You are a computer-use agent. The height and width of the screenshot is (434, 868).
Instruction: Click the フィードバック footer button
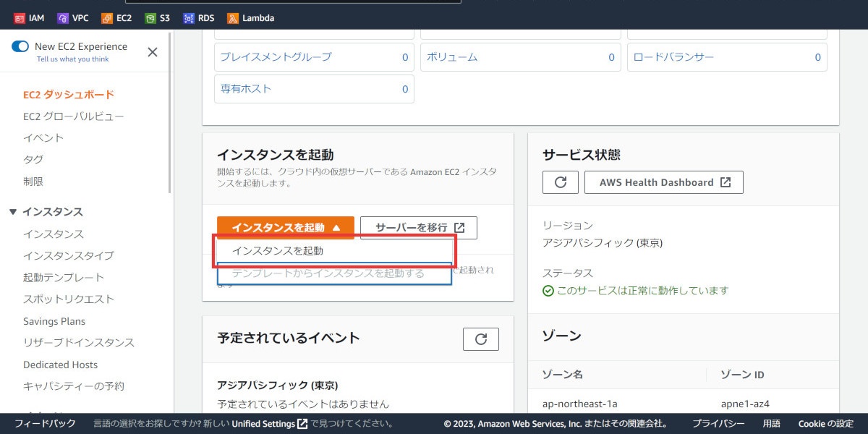45,424
